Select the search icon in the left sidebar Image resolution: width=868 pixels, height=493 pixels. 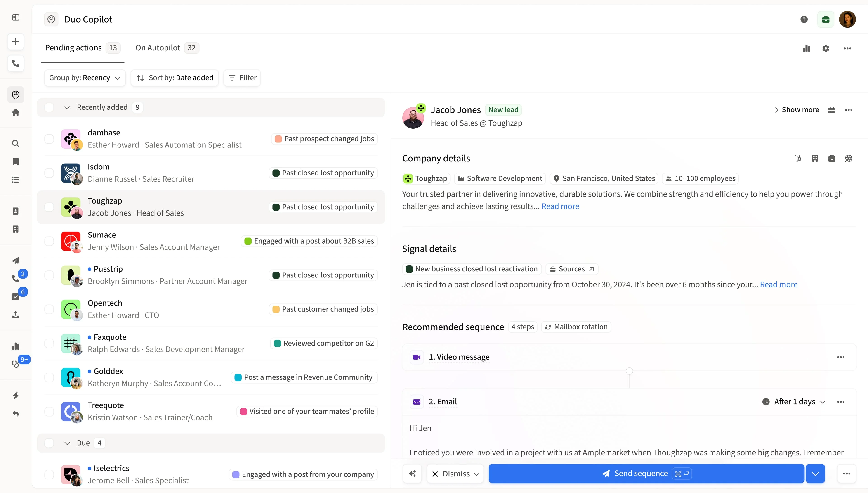pos(16,144)
